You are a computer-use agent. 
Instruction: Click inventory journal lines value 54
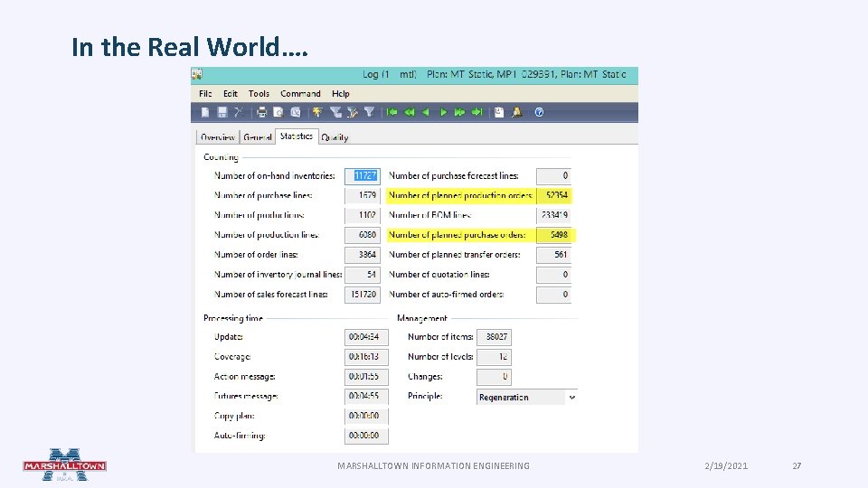coord(363,275)
